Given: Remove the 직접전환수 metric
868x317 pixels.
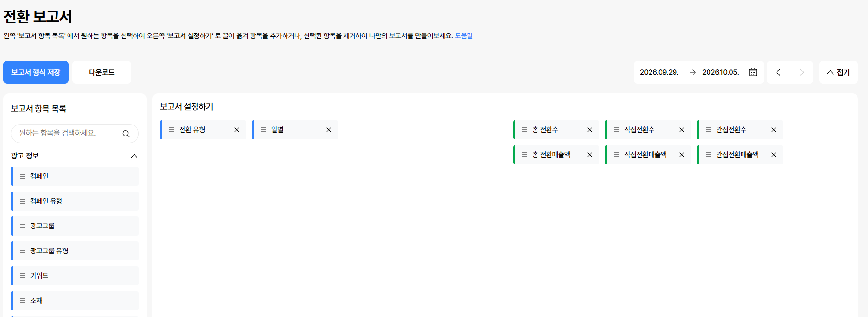Looking at the screenshot, I should click(x=682, y=130).
